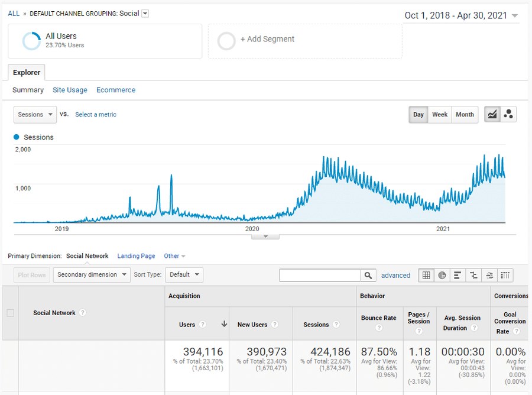Tick the select-all rows checkbox
Viewport: 532px width, 395px height.
(x=11, y=313)
